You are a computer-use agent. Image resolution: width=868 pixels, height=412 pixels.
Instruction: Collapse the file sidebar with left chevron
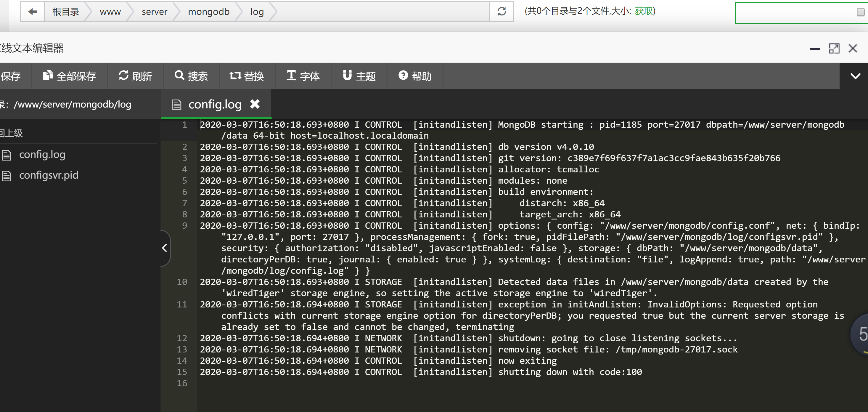164,248
